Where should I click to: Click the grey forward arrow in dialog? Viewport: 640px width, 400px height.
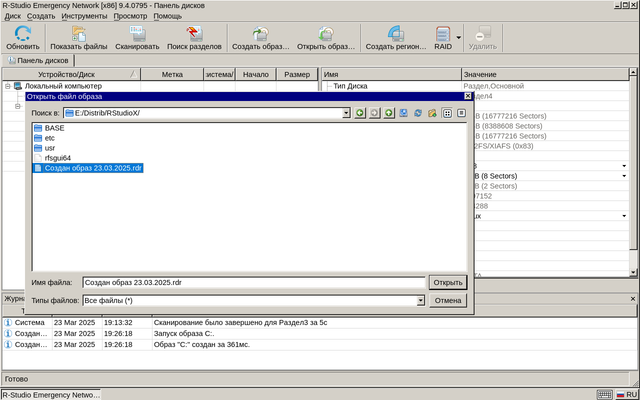tap(374, 113)
